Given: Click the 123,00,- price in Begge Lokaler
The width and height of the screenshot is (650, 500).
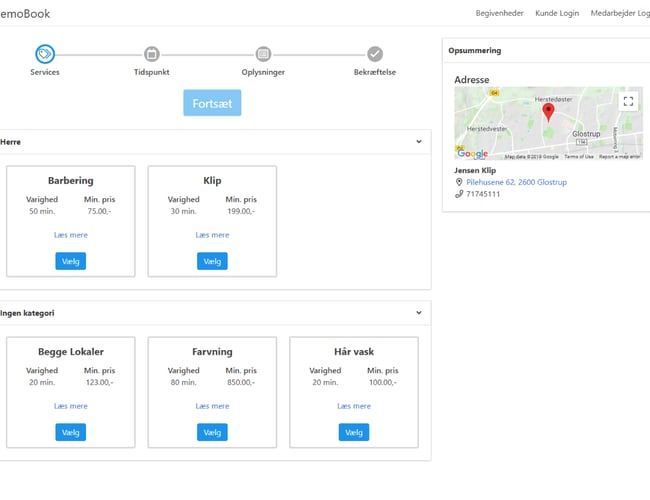Looking at the screenshot, I should coord(99,382).
